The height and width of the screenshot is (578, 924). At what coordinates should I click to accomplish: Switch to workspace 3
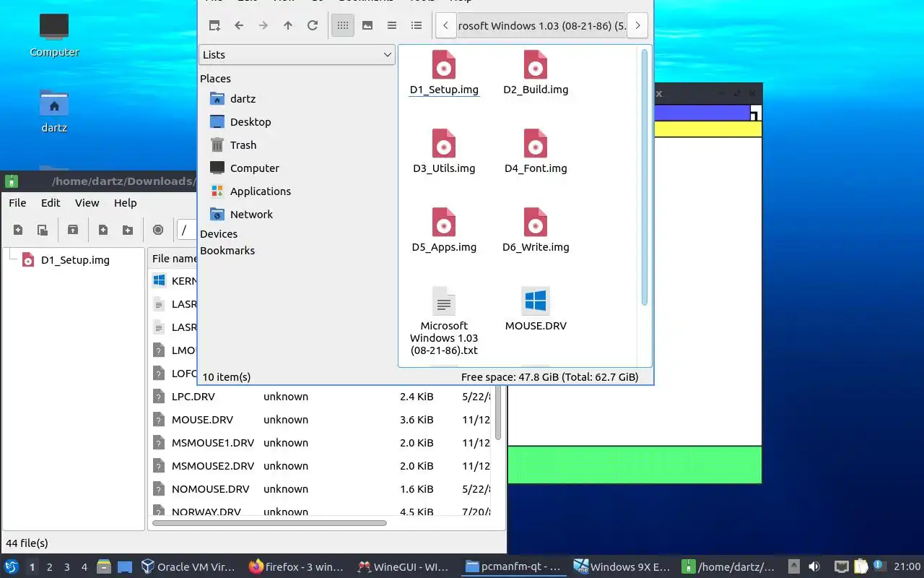click(x=67, y=567)
